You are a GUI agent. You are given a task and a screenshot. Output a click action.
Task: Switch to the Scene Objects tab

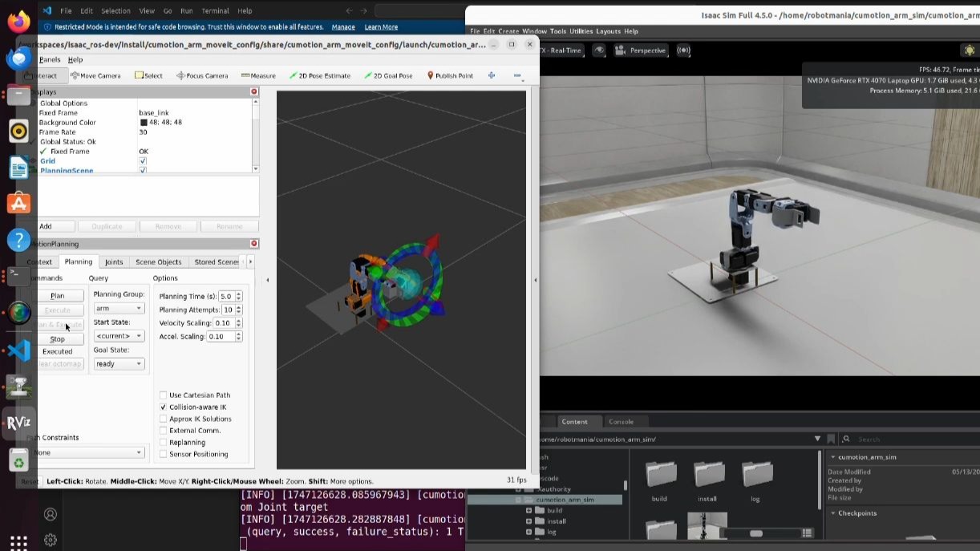click(159, 262)
